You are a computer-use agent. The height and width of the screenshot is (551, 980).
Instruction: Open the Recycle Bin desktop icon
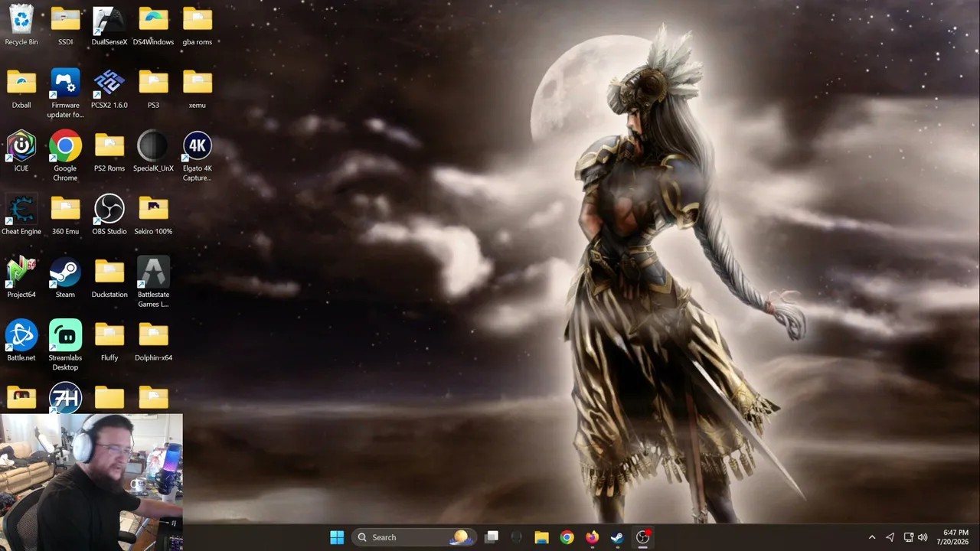point(21,25)
